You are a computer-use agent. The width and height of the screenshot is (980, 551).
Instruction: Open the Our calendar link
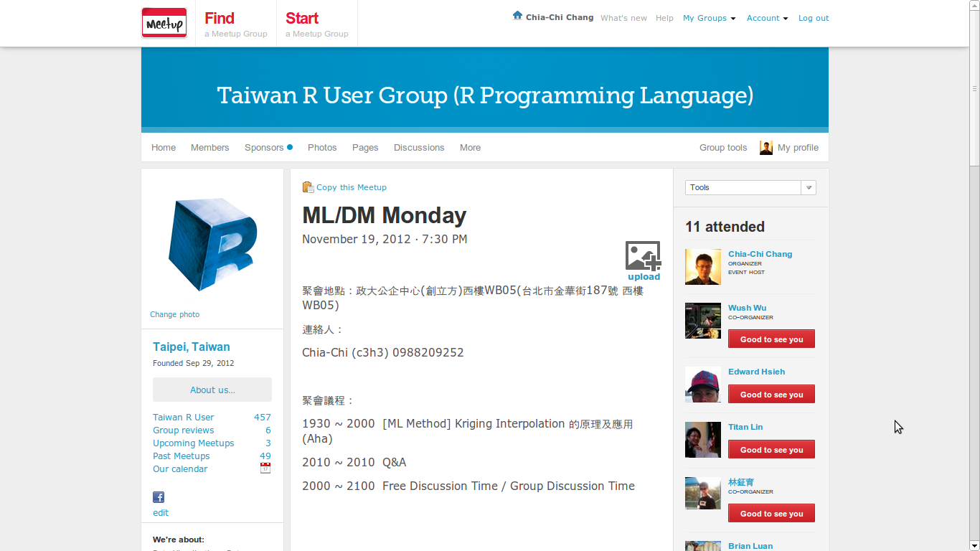coord(180,468)
